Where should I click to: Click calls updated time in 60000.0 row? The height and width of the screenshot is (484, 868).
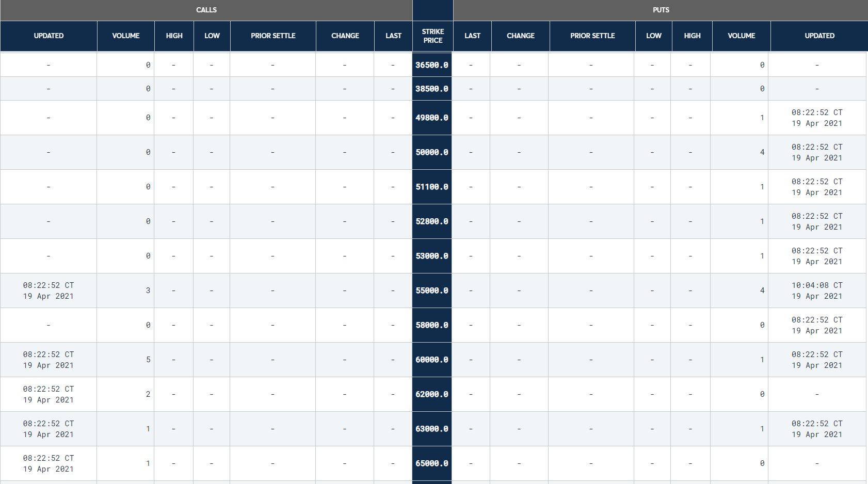(x=49, y=360)
